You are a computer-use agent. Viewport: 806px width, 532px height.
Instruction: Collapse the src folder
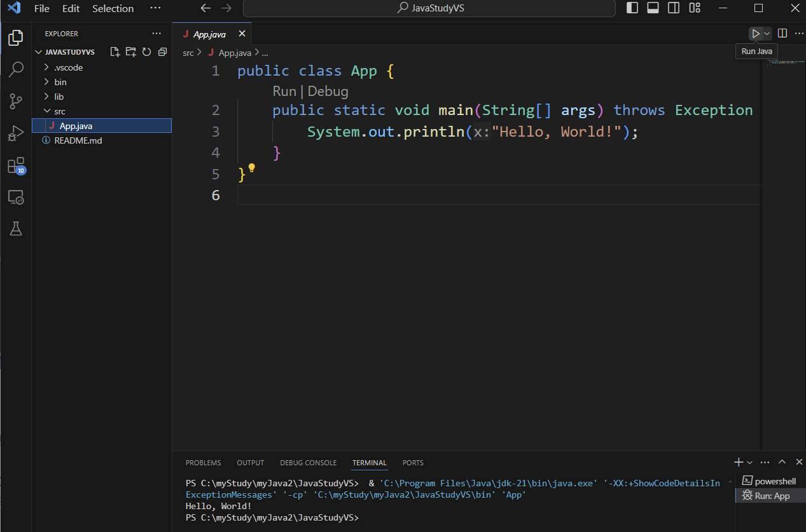(x=102, y=111)
